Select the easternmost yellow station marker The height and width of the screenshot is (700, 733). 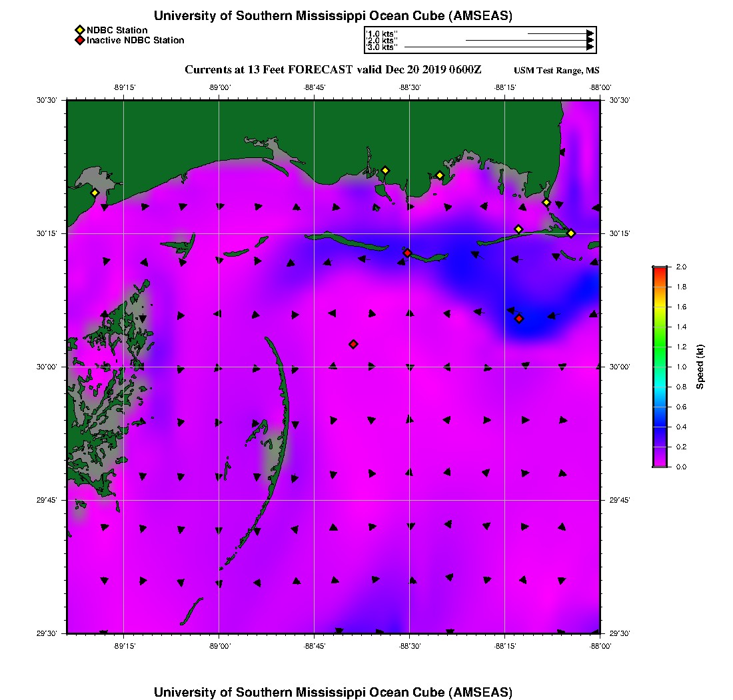[x=571, y=233]
